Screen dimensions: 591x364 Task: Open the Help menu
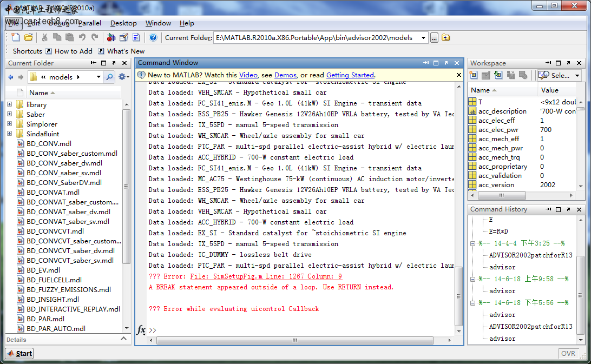tap(187, 23)
